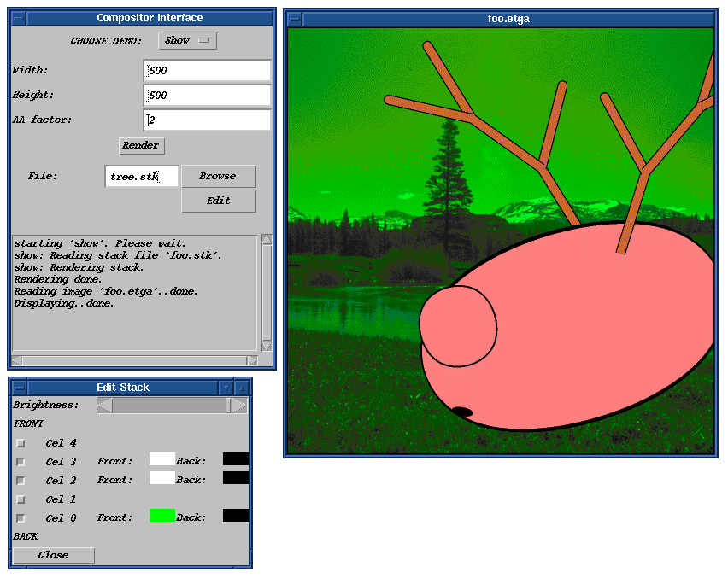Screen dimensions: 728x578
Task: Open the CHOOSE DEMO 'Show' dropdown
Action: [187, 41]
